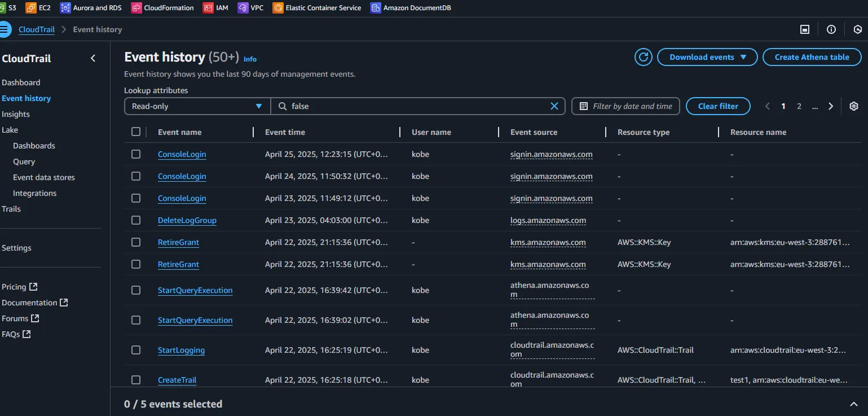Check the StartLogging event row checkbox

coord(136,350)
